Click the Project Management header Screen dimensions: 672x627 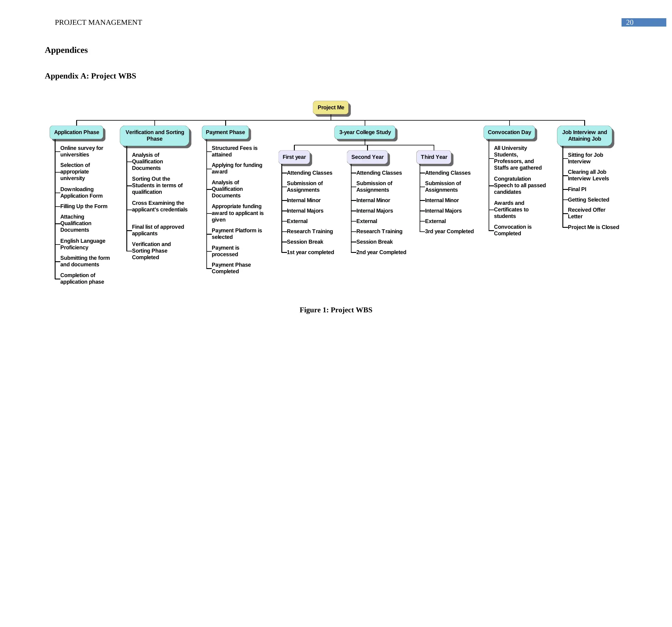coord(98,22)
